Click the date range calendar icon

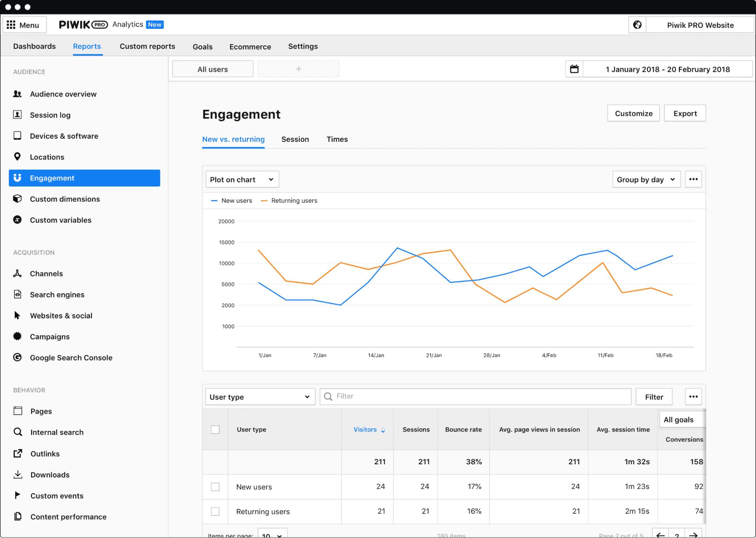(574, 69)
